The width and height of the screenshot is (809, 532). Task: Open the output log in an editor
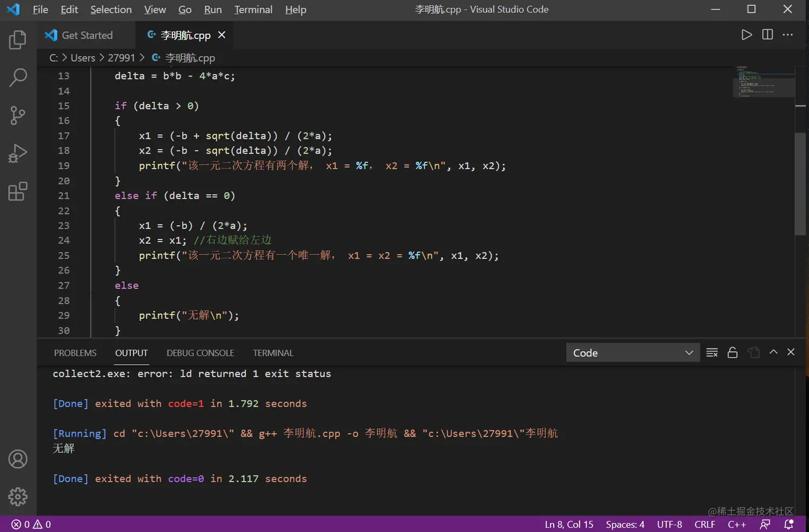coord(753,352)
